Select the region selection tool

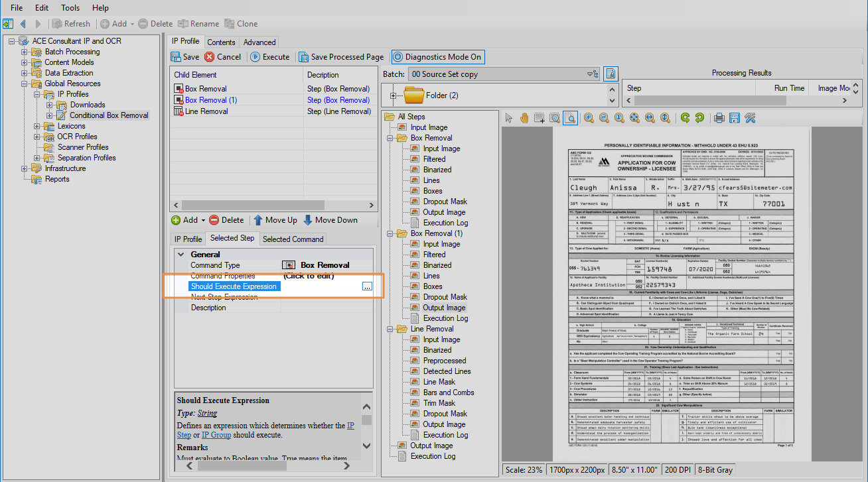[x=540, y=118]
